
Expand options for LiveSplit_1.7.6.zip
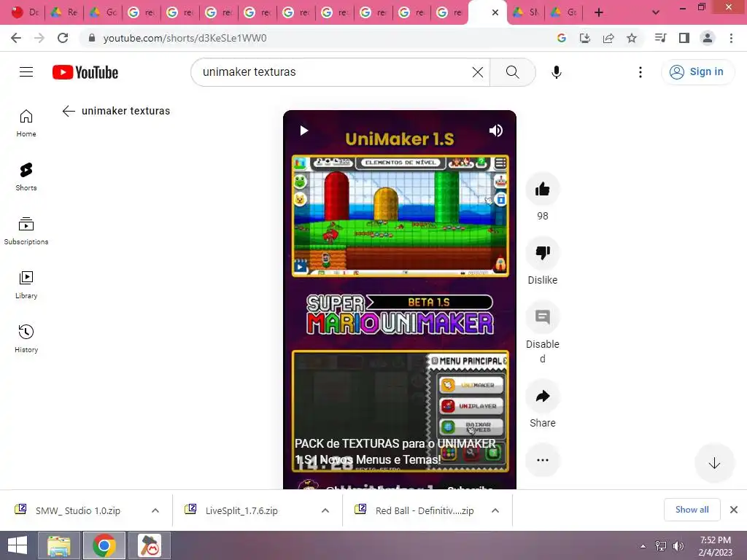pos(325,510)
